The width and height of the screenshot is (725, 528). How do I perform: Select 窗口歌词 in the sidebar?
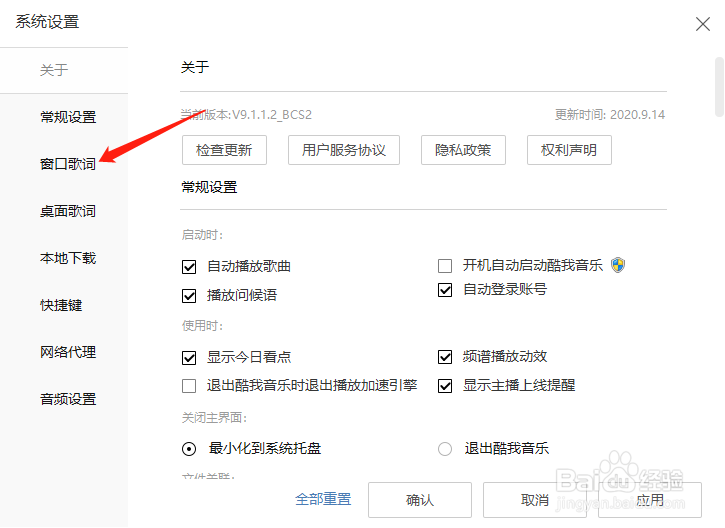tap(68, 164)
